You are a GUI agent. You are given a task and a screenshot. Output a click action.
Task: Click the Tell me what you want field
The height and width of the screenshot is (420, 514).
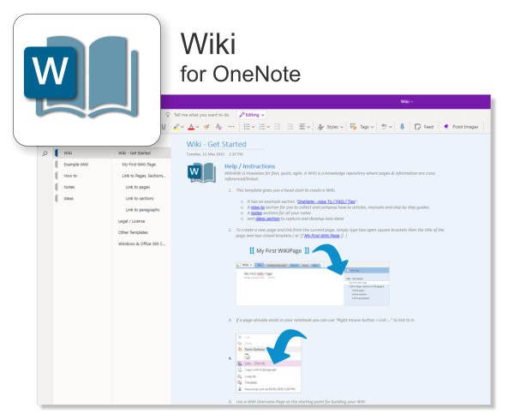(201, 115)
